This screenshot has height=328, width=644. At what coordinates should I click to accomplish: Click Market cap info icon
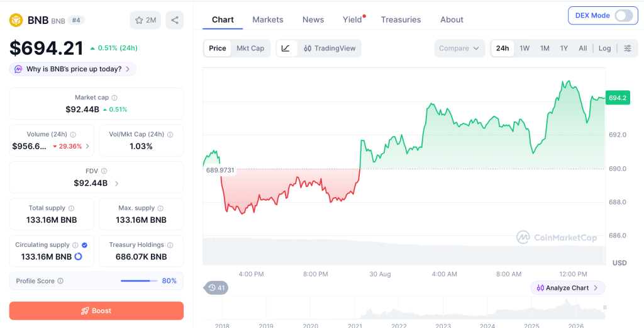point(114,98)
